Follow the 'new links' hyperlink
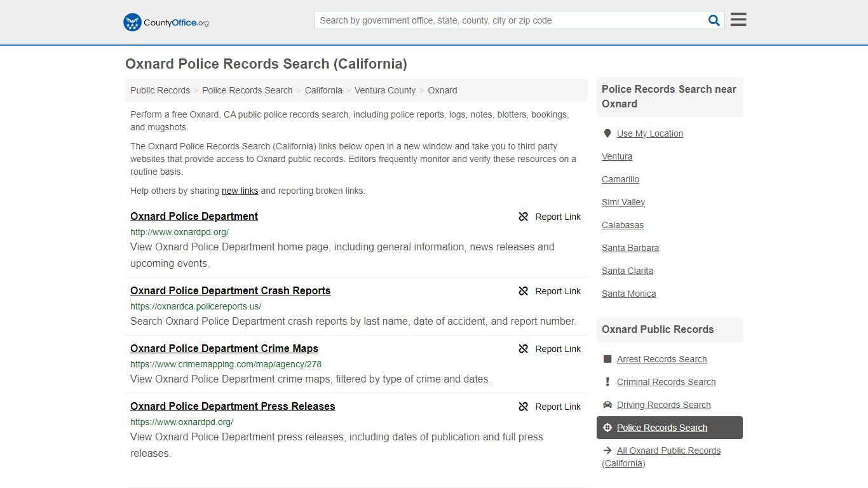This screenshot has height=488, width=868. click(240, 191)
